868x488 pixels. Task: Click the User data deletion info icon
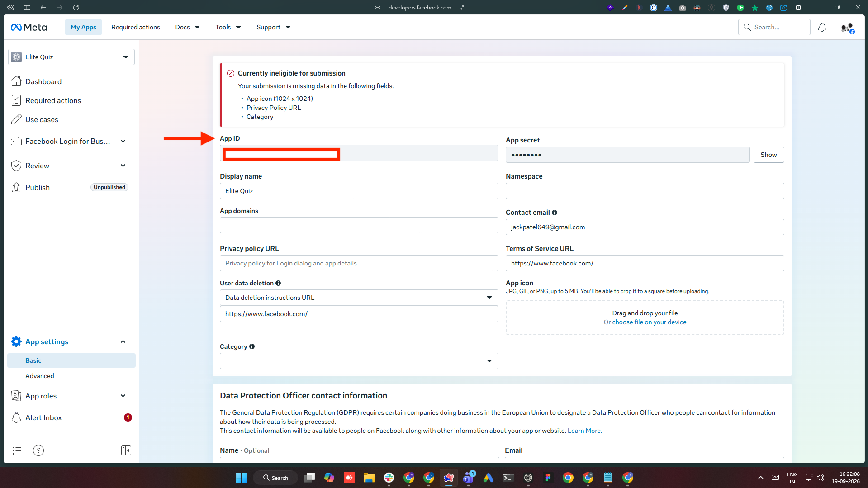(x=278, y=283)
